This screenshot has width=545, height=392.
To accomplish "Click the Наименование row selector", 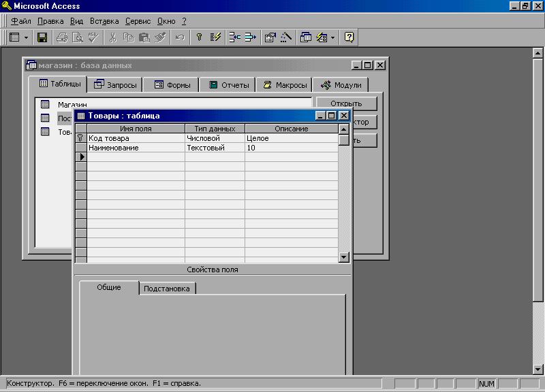I will coord(81,148).
